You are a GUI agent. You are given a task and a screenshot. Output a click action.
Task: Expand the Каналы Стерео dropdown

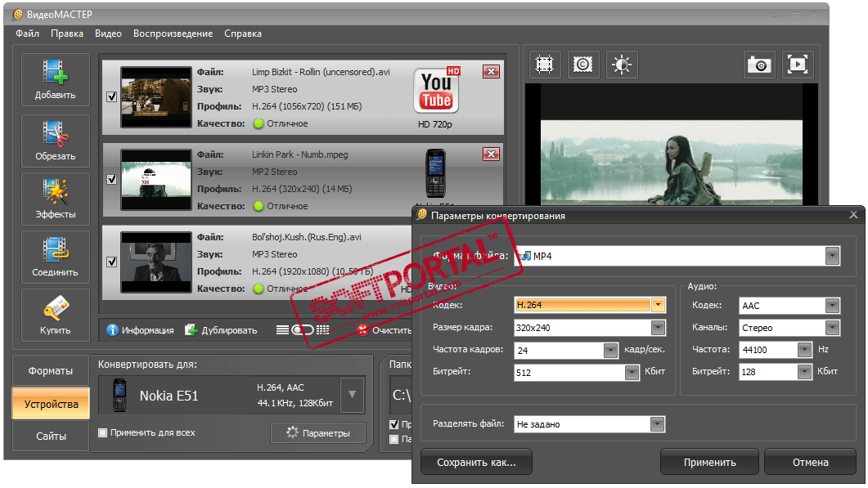click(x=832, y=328)
